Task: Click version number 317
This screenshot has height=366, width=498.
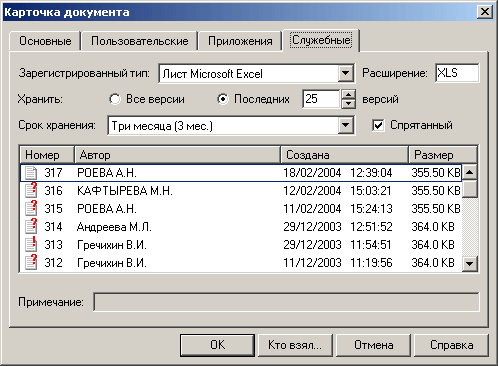Action: pos(53,173)
